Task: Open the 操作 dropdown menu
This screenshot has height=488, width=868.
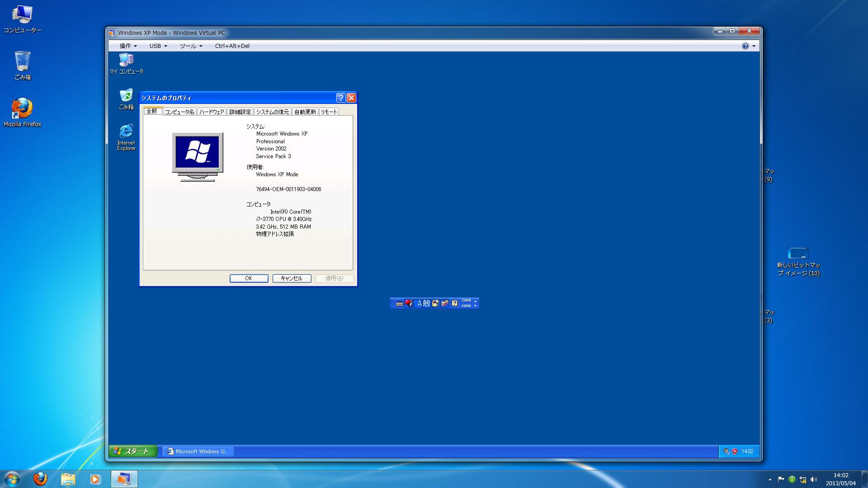Action: [128, 46]
